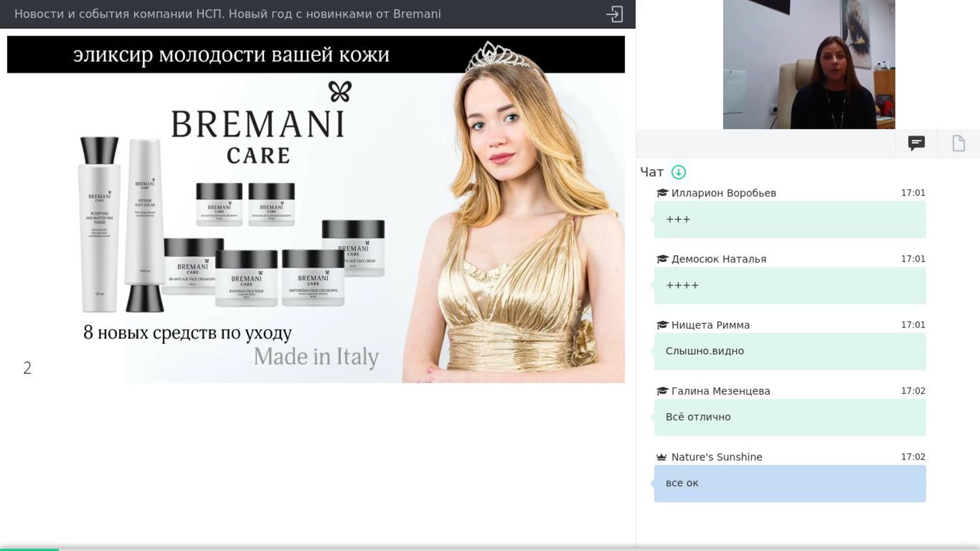
Task: Click the "все ок" moderator message
Action: (790, 484)
